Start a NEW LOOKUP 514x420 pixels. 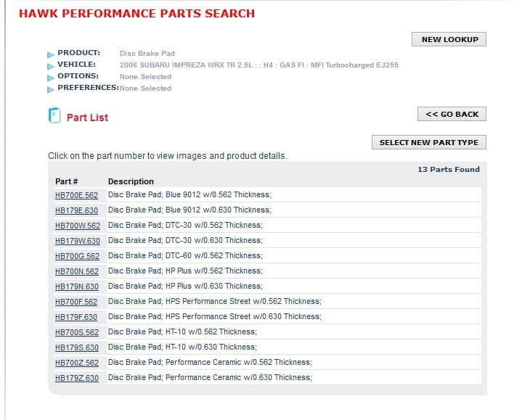click(x=449, y=39)
